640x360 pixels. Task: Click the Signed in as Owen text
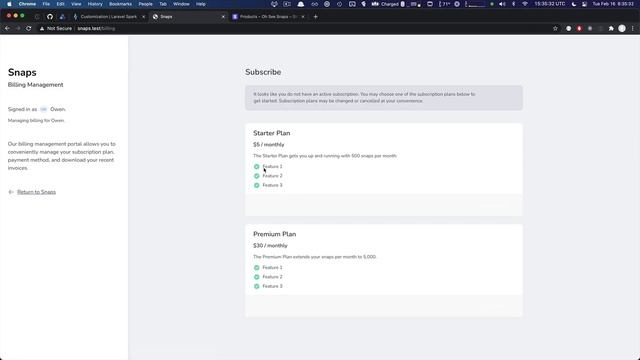(x=37, y=109)
